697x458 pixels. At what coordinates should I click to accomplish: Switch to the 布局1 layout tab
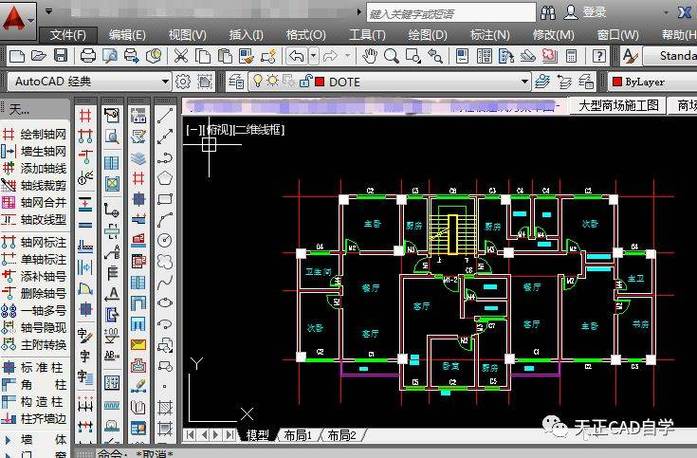[x=296, y=435]
